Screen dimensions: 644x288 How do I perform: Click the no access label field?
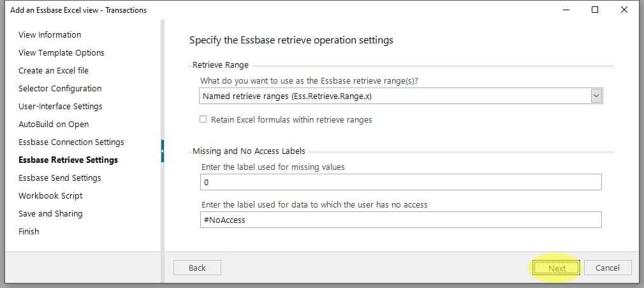click(x=400, y=220)
